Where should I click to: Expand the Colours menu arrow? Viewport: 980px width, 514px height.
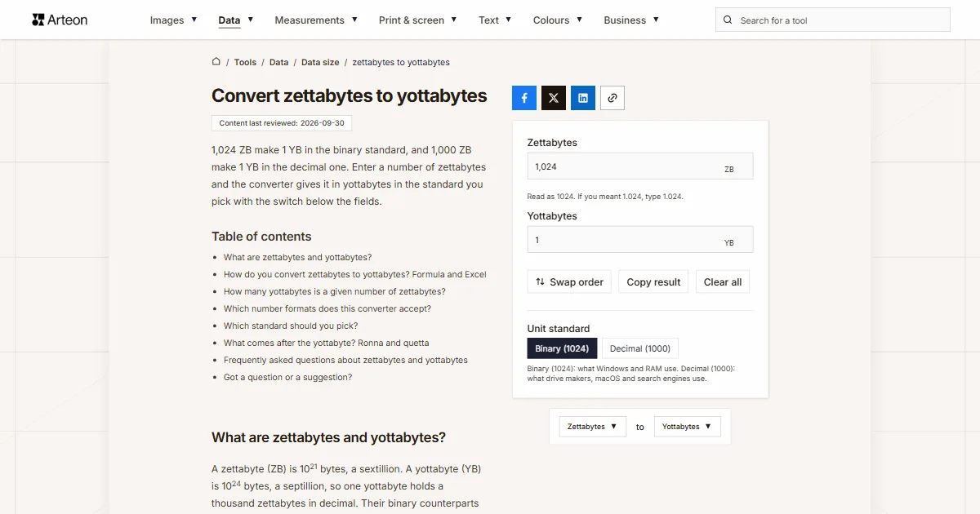(x=579, y=20)
